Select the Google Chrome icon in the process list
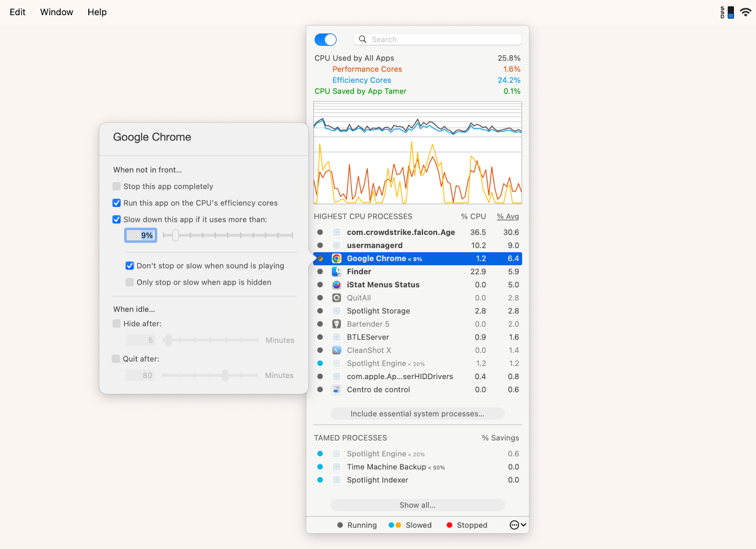This screenshot has width=756, height=549. pyautogui.click(x=336, y=258)
